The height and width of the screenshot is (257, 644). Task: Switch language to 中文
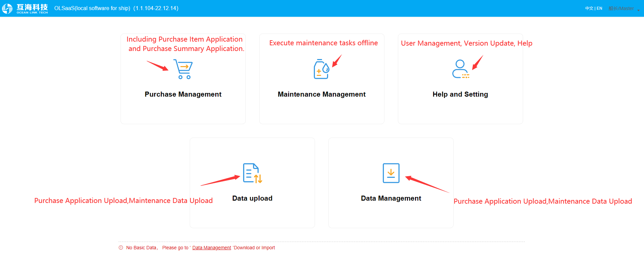[x=589, y=8]
